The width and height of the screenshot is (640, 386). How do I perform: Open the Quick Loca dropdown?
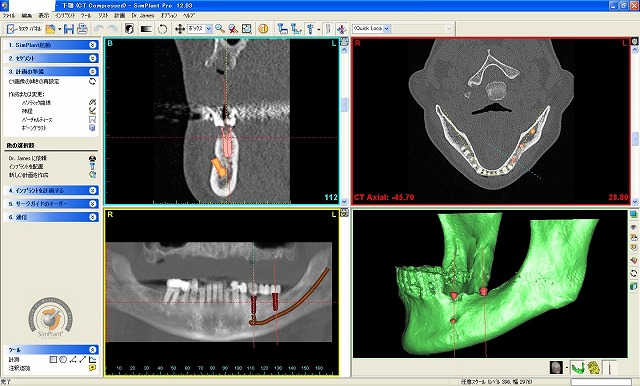(x=387, y=29)
